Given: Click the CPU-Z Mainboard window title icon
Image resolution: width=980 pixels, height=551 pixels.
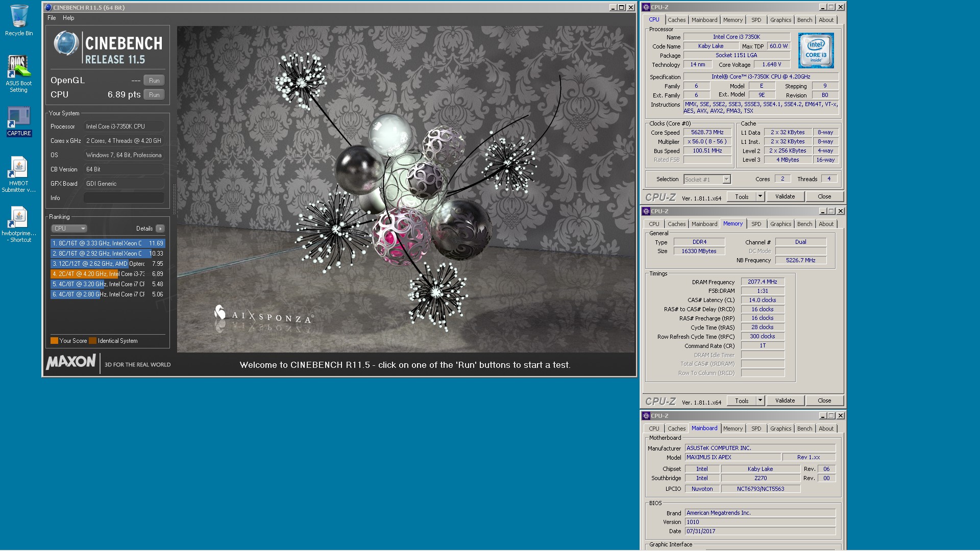Looking at the screenshot, I should 646,416.
